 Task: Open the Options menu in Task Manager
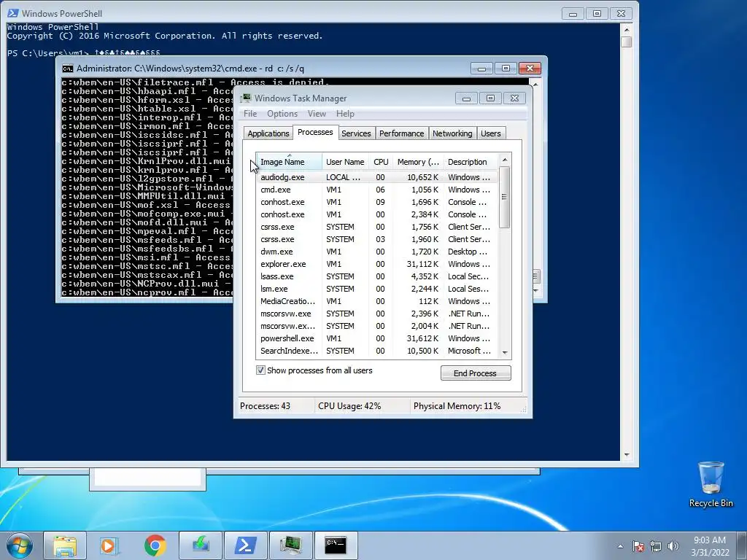(x=282, y=114)
